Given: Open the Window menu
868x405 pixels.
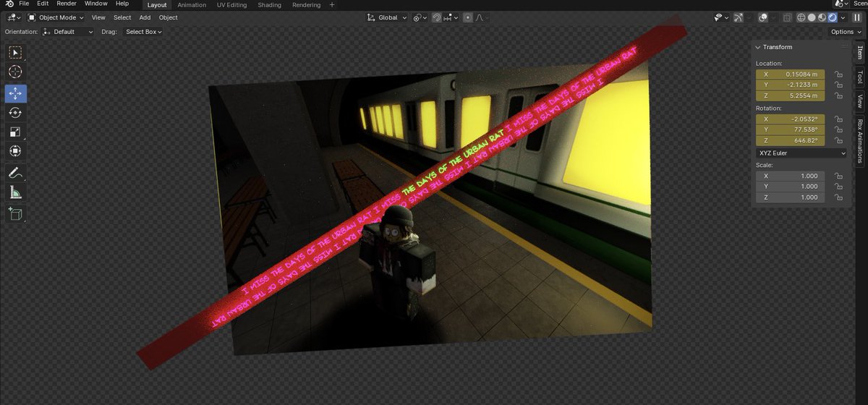Looking at the screenshot, I should pyautogui.click(x=95, y=4).
